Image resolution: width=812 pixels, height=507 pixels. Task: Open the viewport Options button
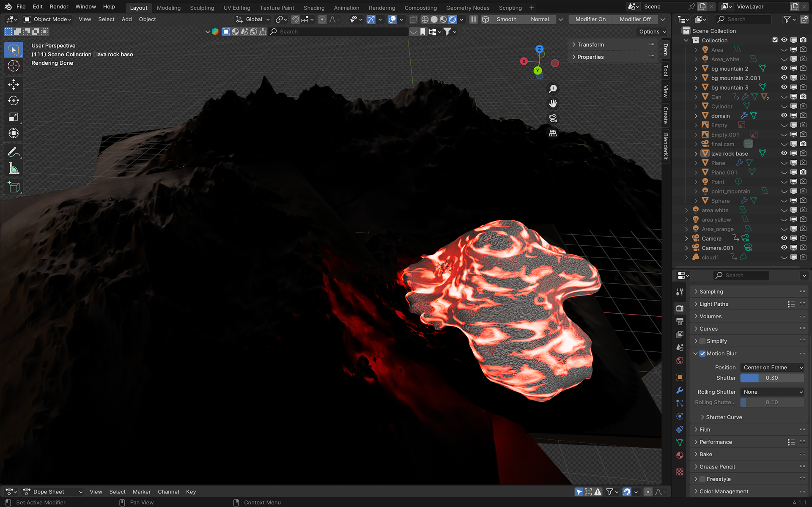[652, 32]
